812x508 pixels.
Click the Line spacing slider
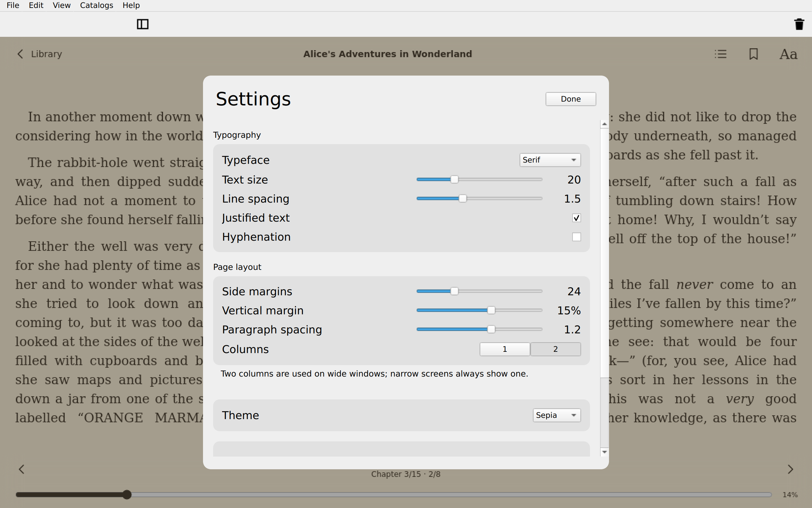click(x=479, y=198)
